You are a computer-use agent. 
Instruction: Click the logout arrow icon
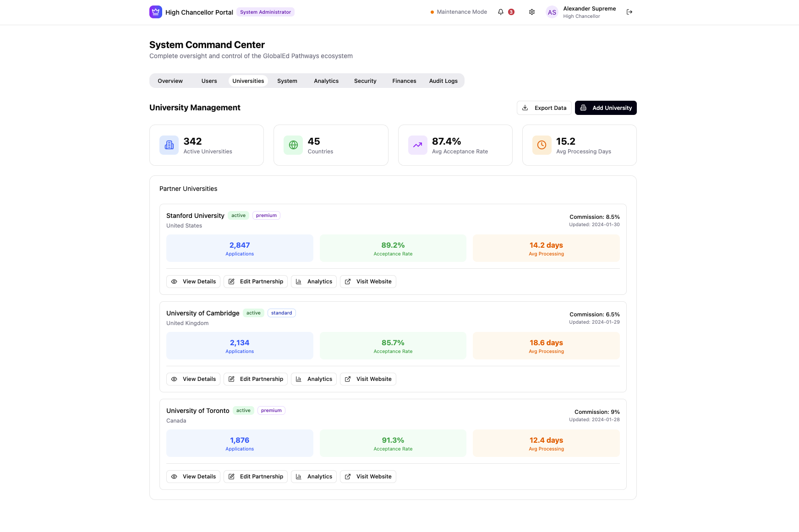point(629,12)
